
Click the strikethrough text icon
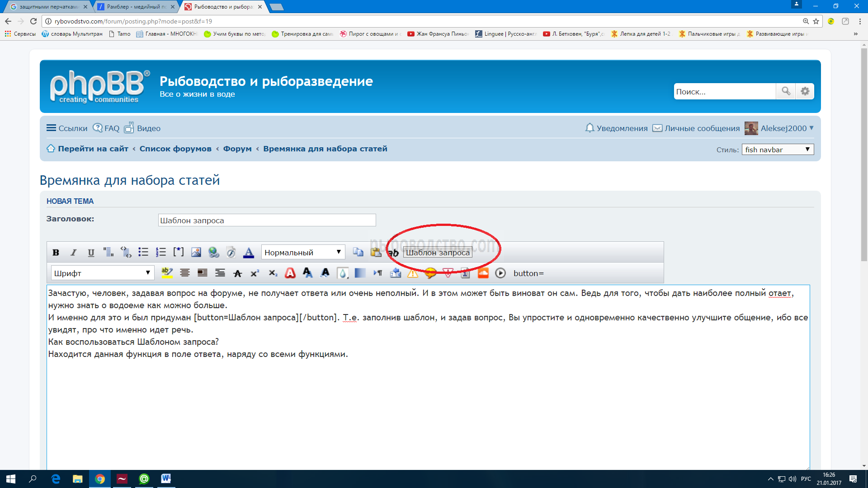click(237, 273)
